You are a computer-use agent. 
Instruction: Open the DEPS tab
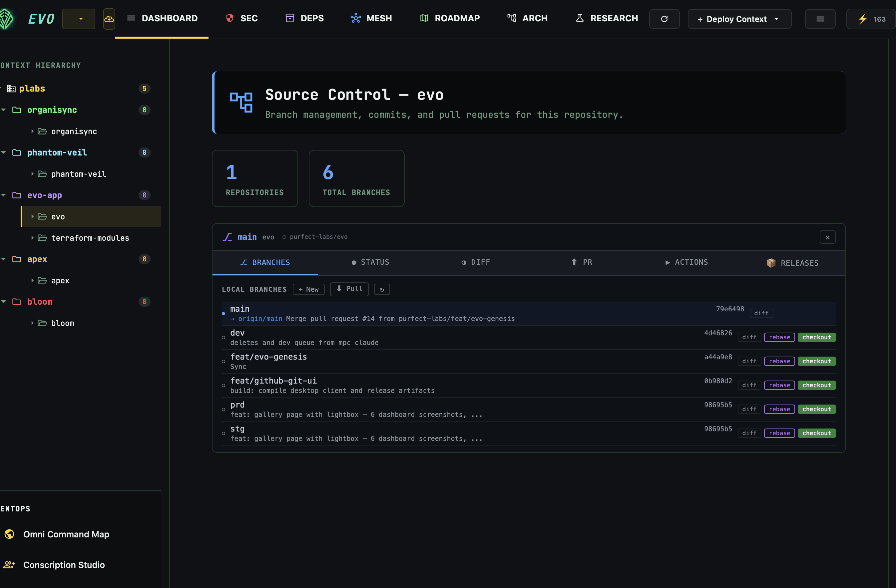tap(304, 18)
